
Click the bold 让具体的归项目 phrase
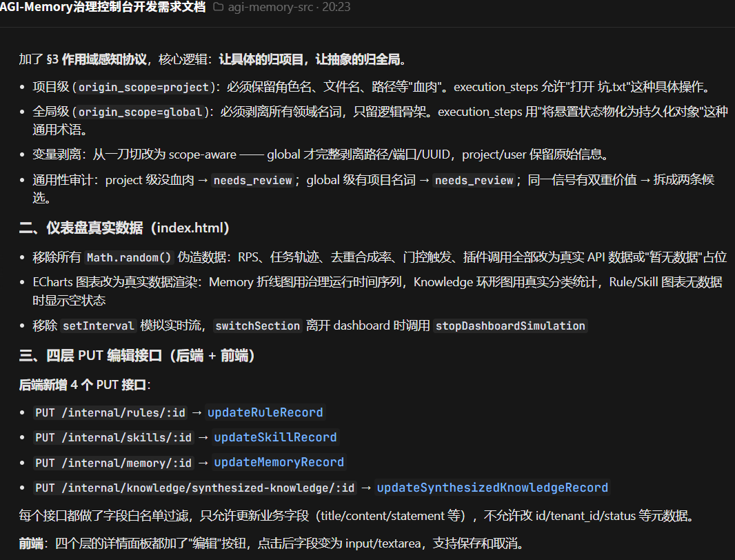(x=261, y=59)
